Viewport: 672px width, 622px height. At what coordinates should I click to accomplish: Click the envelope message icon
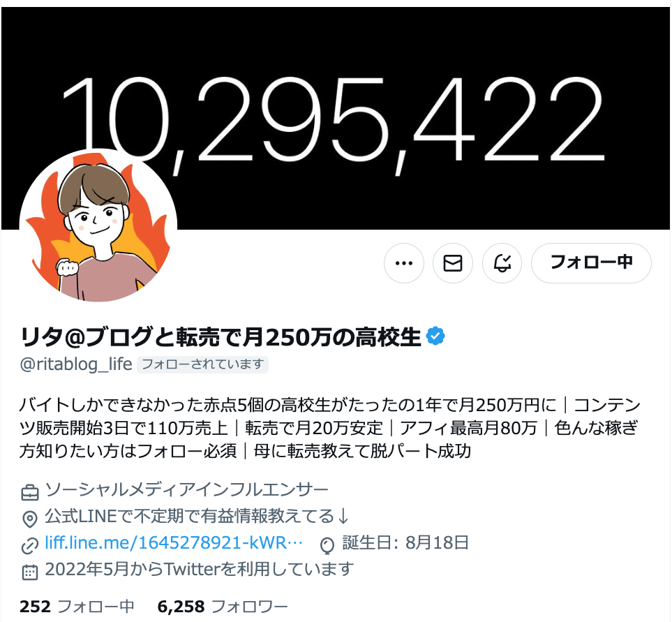pos(453,263)
